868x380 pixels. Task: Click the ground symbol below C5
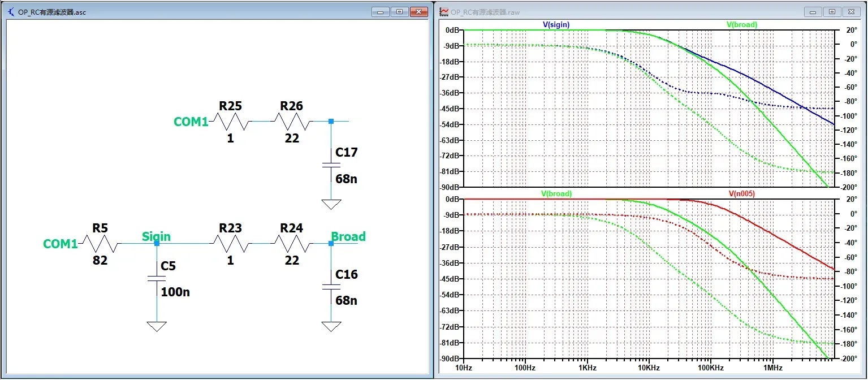[x=157, y=326]
